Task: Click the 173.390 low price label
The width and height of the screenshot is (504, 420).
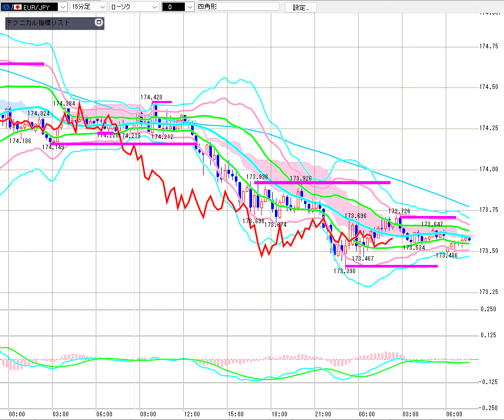Action: (344, 271)
